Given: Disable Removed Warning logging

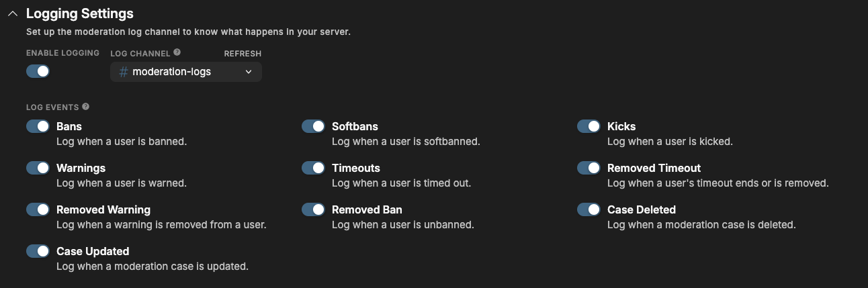Looking at the screenshot, I should pos(38,209).
